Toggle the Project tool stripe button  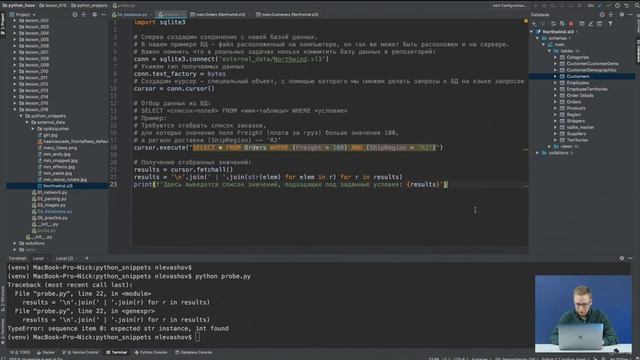3,24
